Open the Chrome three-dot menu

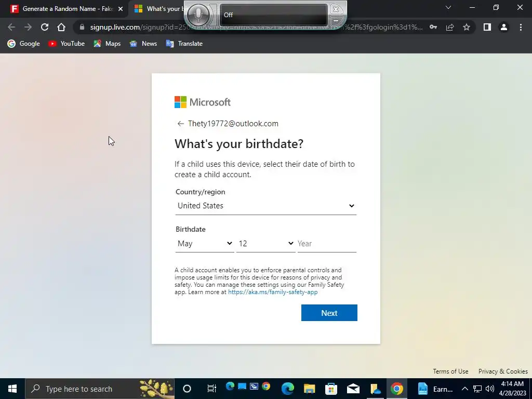click(x=521, y=27)
